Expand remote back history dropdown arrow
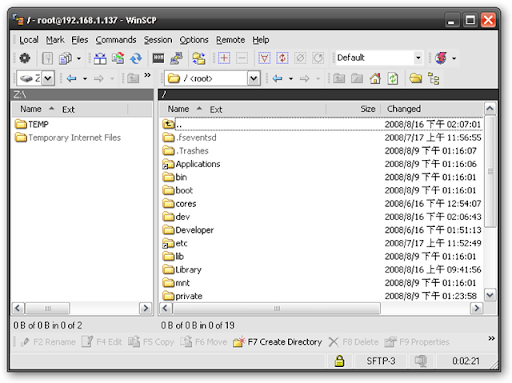The image size is (512, 383). pos(291,79)
